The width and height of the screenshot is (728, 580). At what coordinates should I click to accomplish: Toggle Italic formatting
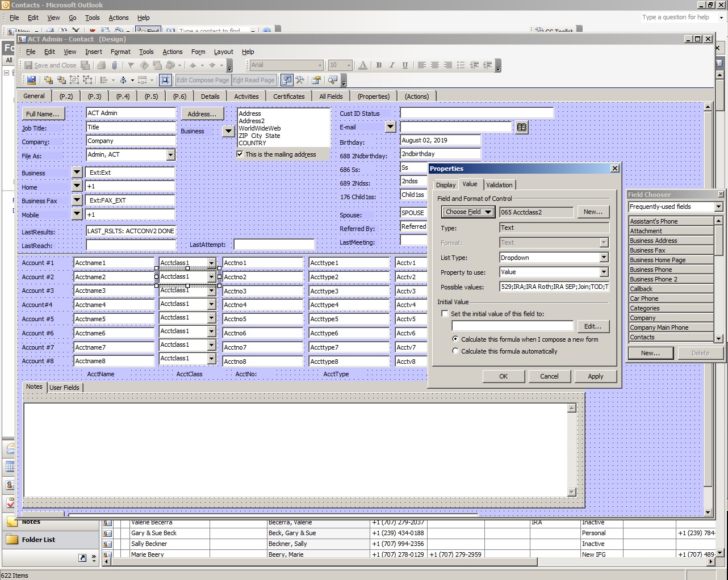tap(392, 65)
